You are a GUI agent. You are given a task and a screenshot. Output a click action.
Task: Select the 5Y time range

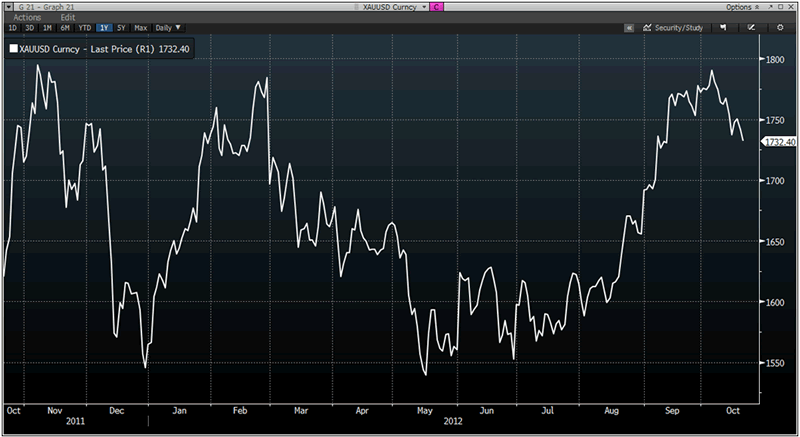pyautogui.click(x=122, y=28)
